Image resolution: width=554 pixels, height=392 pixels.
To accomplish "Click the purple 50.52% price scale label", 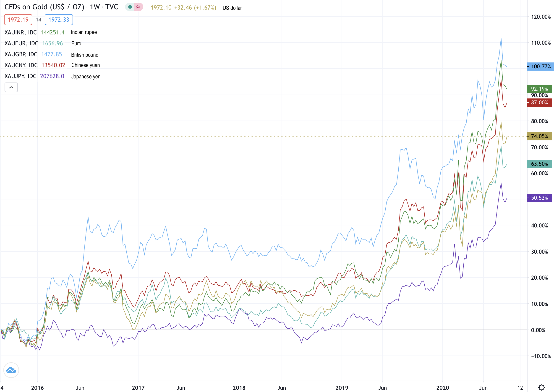I will click(x=539, y=198).
